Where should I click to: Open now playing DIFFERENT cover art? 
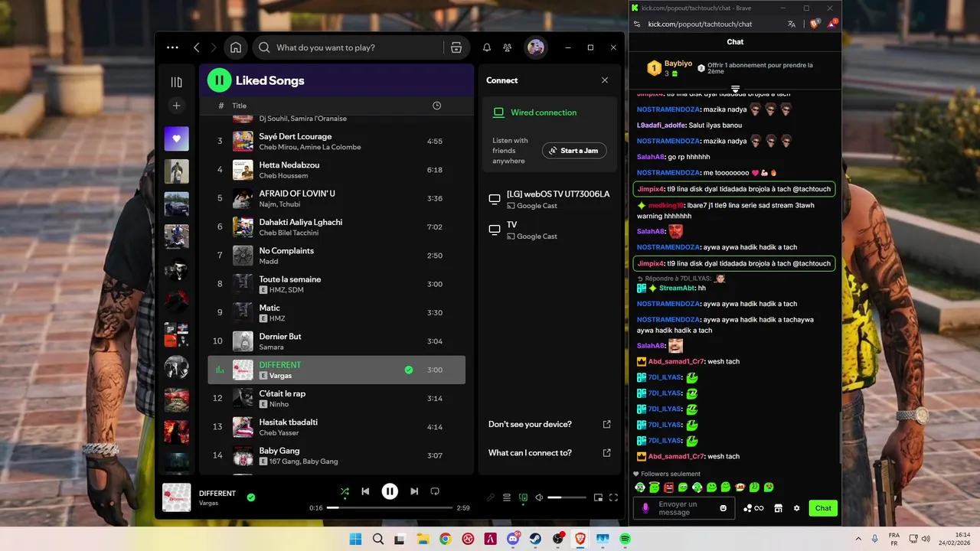tap(177, 497)
